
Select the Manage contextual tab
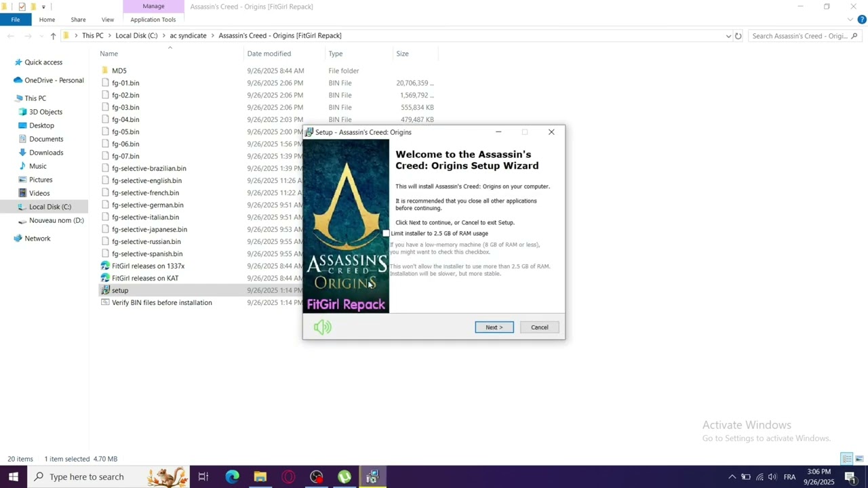[153, 6]
